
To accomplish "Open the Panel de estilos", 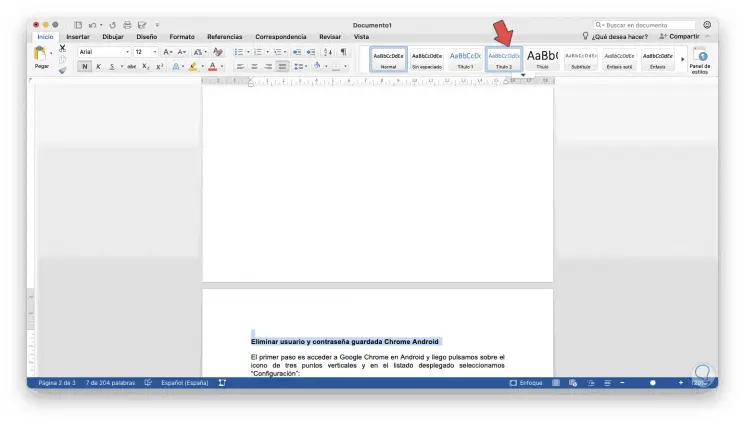I will coord(700,60).
